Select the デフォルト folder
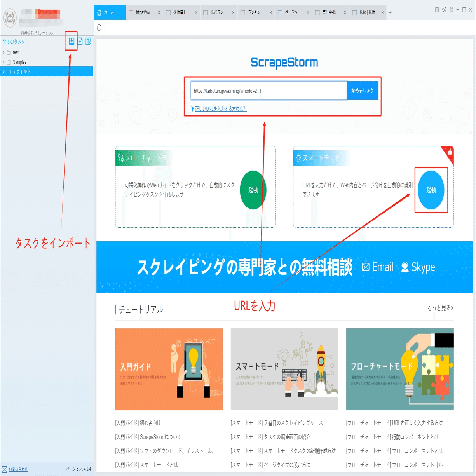Screen dimensions: 476x476 tap(47, 71)
